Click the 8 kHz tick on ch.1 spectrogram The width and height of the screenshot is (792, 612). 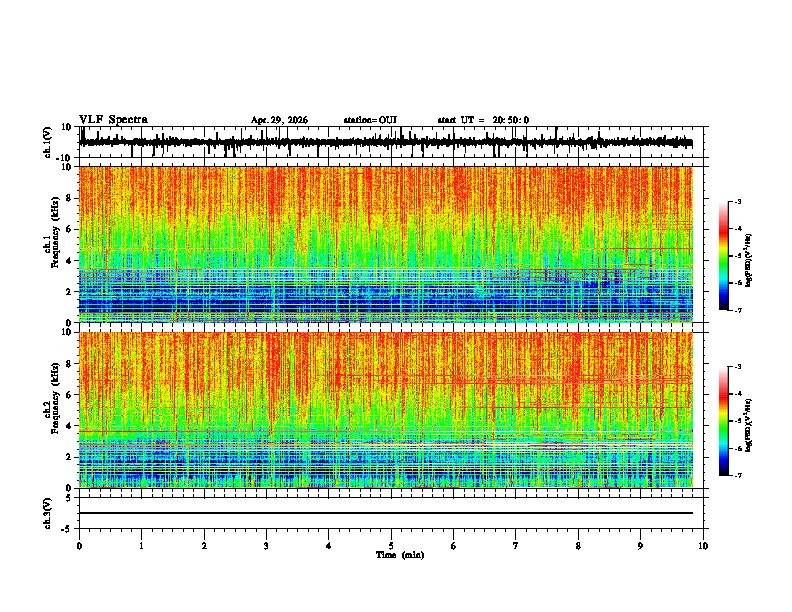pos(69,198)
